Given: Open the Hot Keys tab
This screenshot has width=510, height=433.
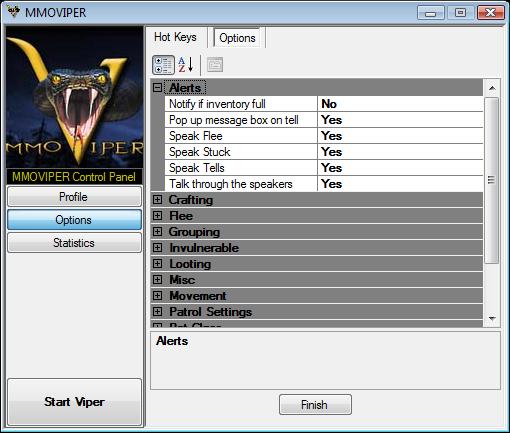Looking at the screenshot, I should tap(175, 37).
